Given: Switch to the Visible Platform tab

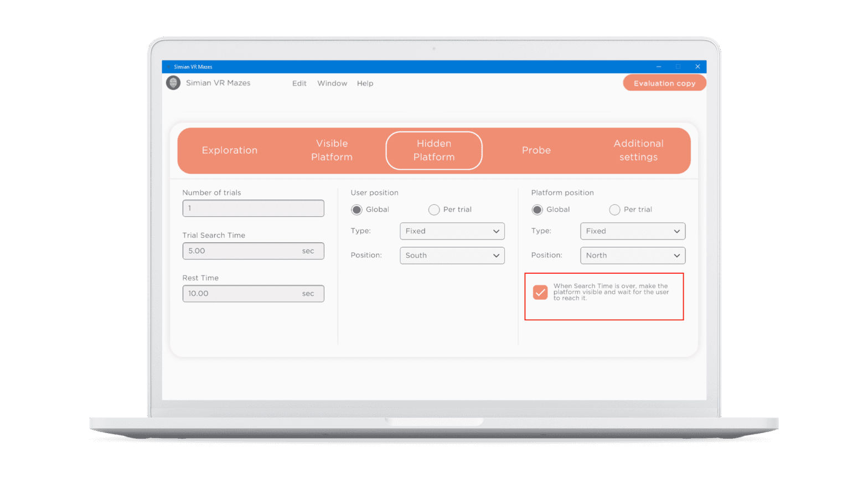Looking at the screenshot, I should pyautogui.click(x=332, y=150).
